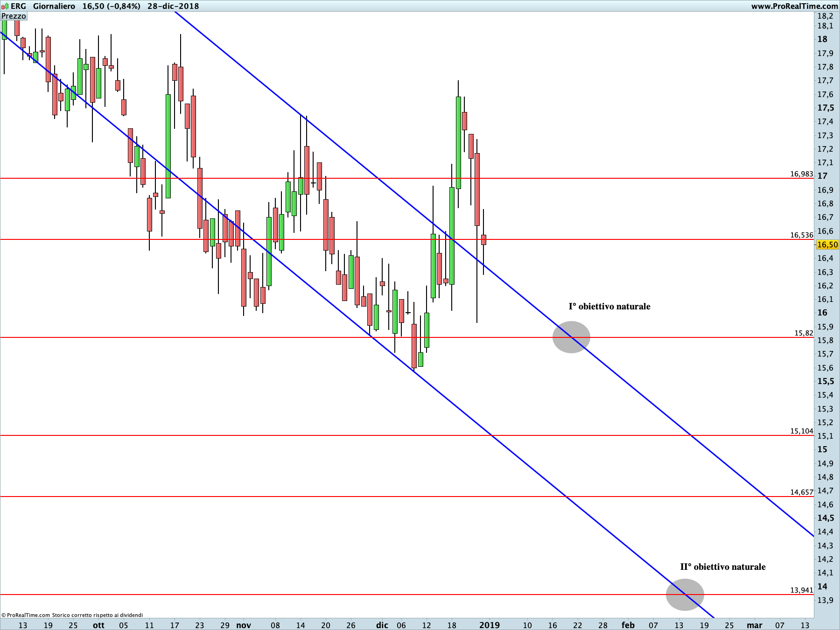Viewport: 840px width, 630px height.
Task: Select the 16,983 resistance level label
Action: pos(801,174)
